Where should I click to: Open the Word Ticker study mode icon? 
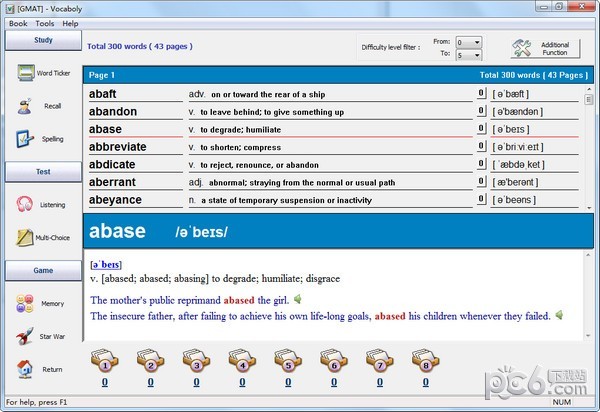[x=26, y=73]
